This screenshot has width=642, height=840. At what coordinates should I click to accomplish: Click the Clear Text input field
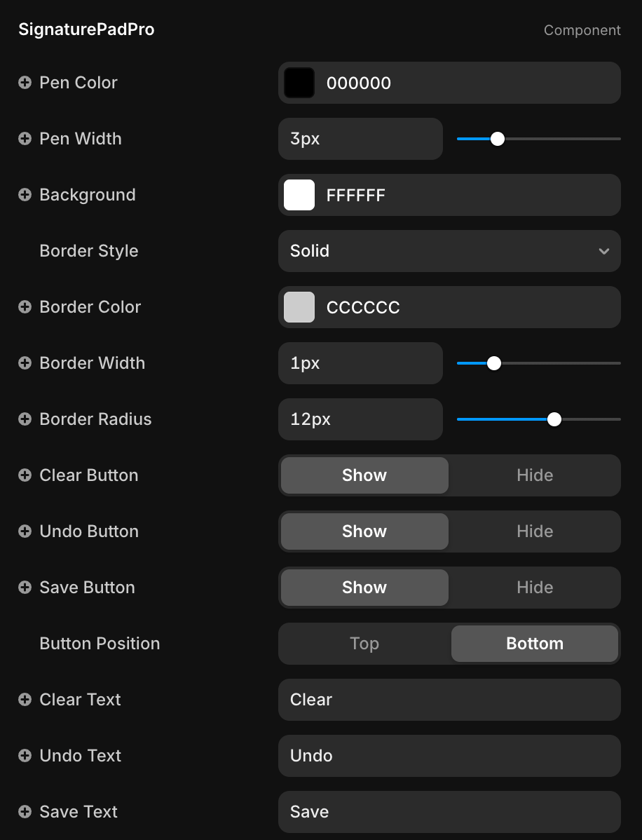tap(449, 700)
